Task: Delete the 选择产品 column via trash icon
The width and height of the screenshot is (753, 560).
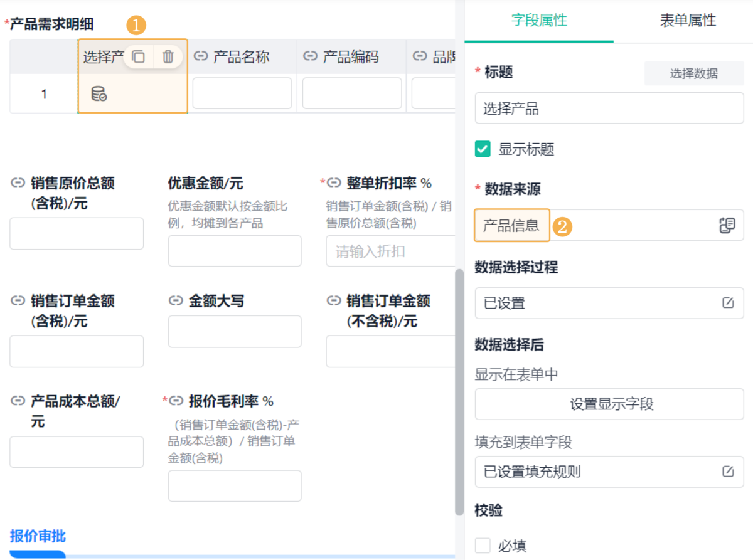Action: click(x=168, y=57)
